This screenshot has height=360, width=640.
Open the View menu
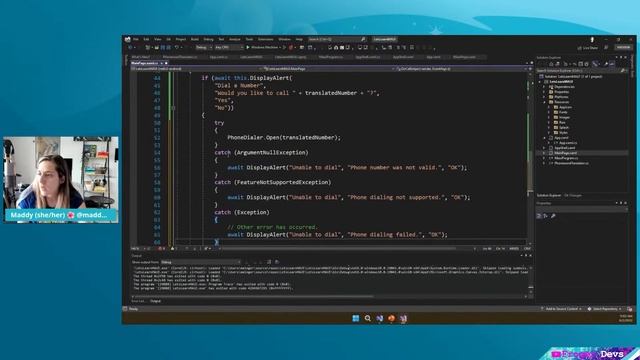click(158, 39)
